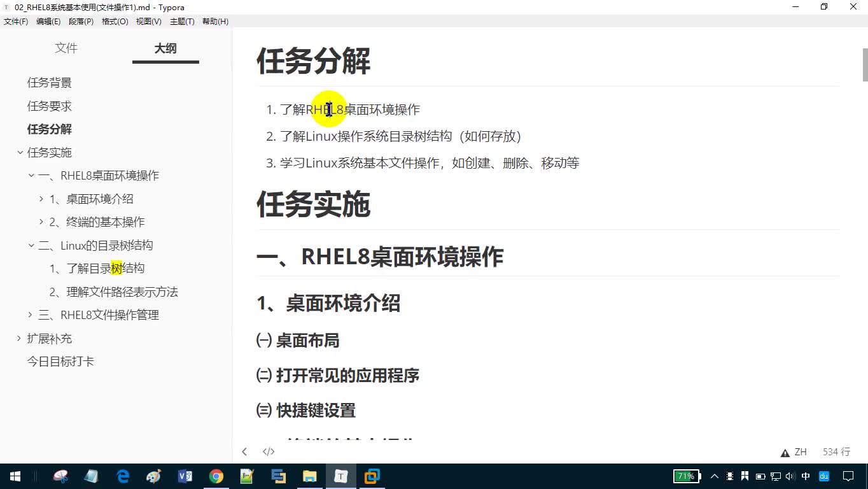Open 任务实施 outline entry

coord(50,152)
